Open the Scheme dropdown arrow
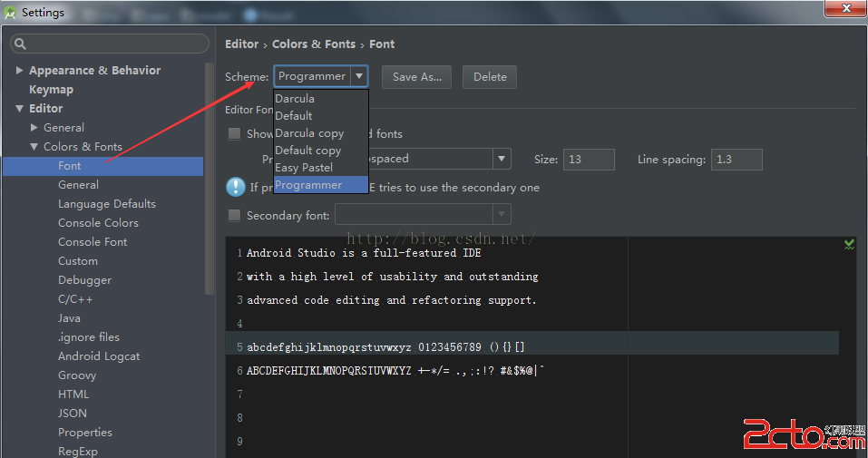The image size is (868, 458). [359, 77]
